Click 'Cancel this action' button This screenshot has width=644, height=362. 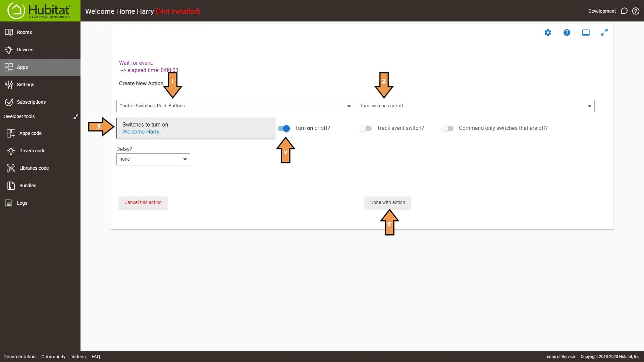click(143, 202)
